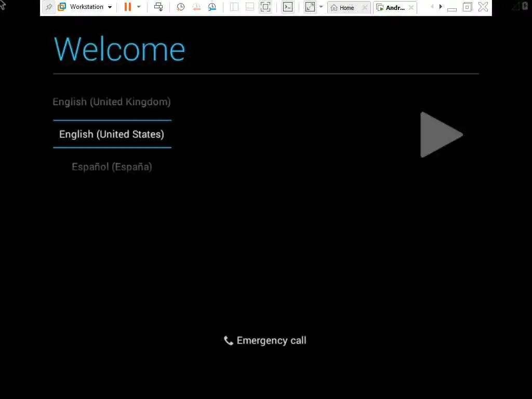Tap the Emergency call button

click(265, 340)
